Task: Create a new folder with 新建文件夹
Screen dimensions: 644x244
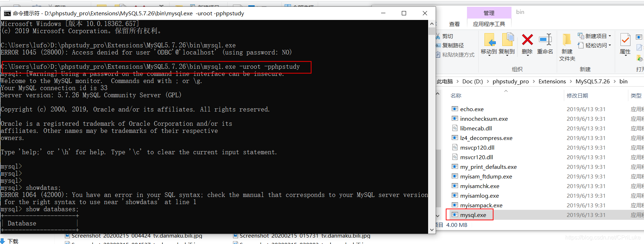Action: (567, 47)
